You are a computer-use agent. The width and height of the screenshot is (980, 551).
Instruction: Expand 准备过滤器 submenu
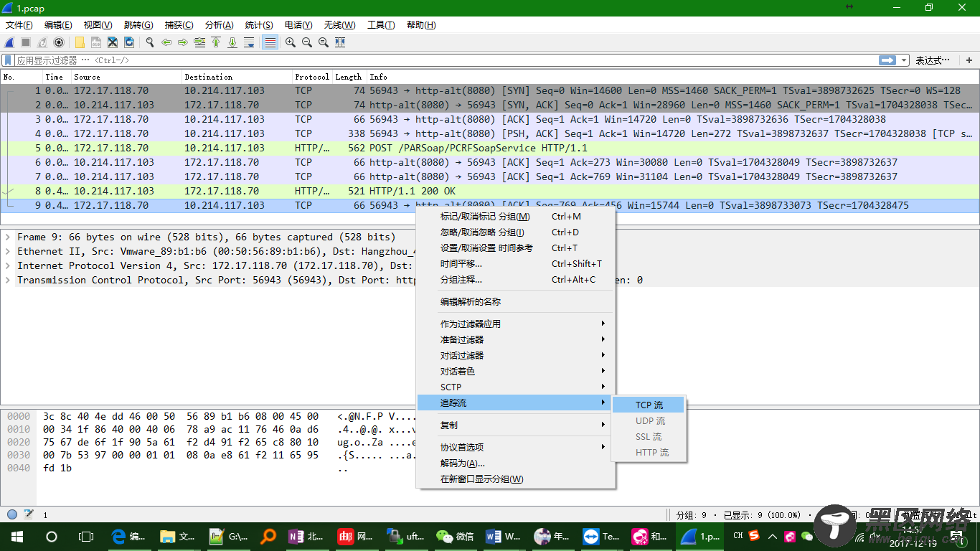pos(515,340)
